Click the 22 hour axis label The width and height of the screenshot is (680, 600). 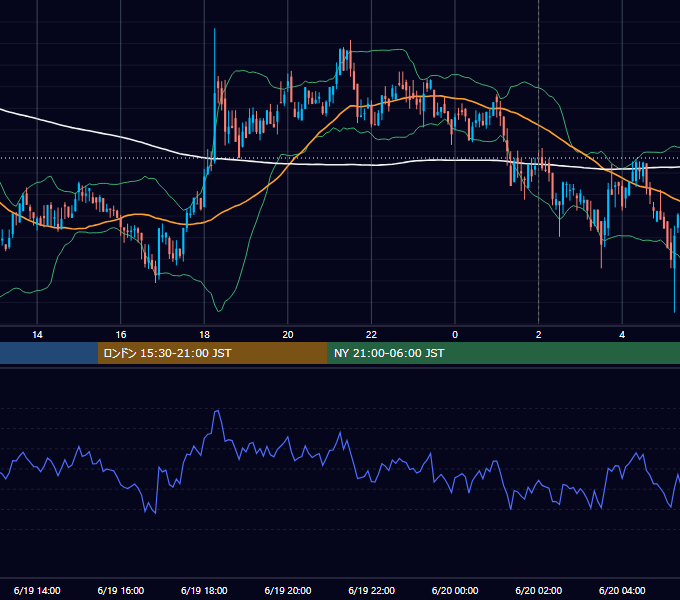(x=371, y=335)
